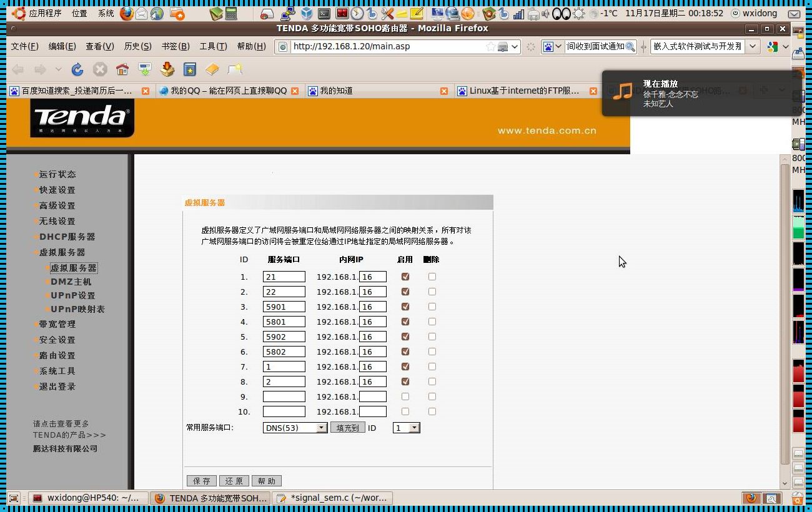Image resolution: width=812 pixels, height=512 pixels.
Task: Click the package box icon in Firefox toolbar
Action: coord(167,69)
